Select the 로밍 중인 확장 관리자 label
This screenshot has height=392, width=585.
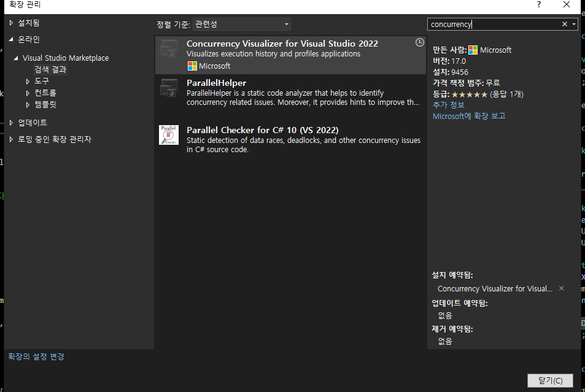point(55,139)
